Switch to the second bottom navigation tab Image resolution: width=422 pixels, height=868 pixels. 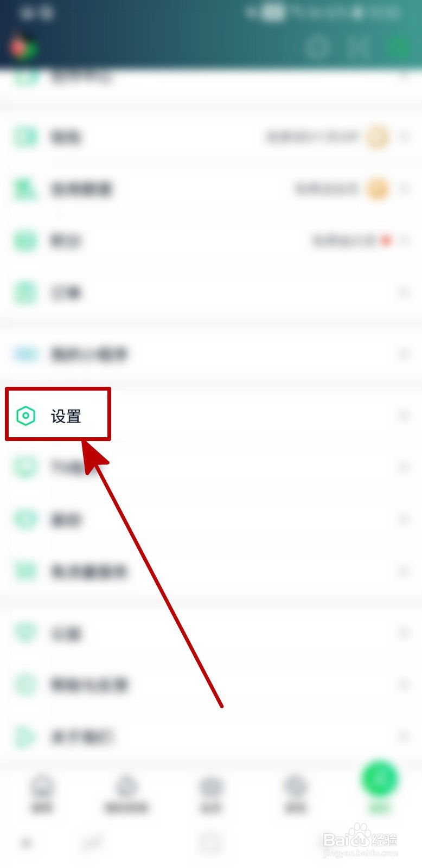[126, 793]
